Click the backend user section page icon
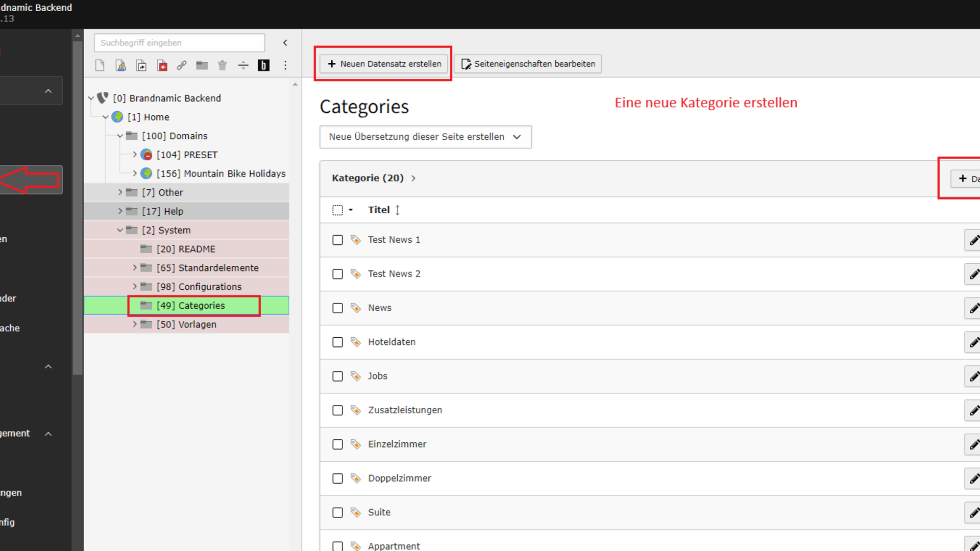Viewport: 980px width, 551px height. 120,65
